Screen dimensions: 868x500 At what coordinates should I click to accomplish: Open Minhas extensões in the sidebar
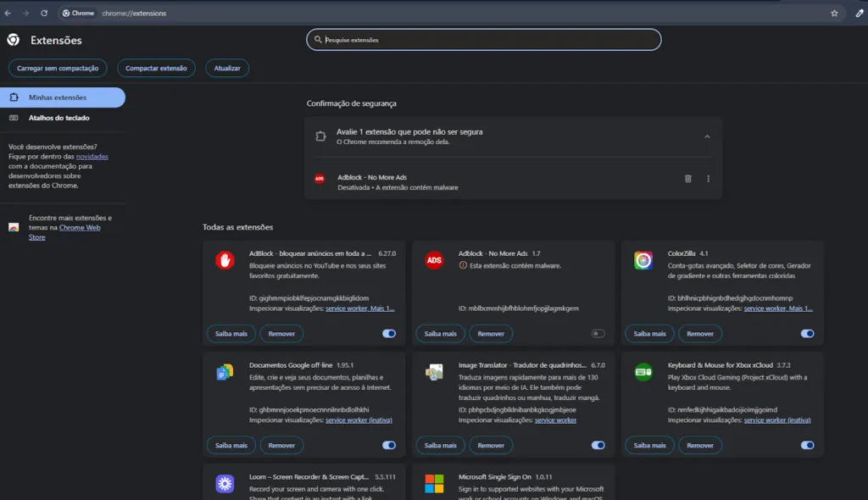pos(63,97)
